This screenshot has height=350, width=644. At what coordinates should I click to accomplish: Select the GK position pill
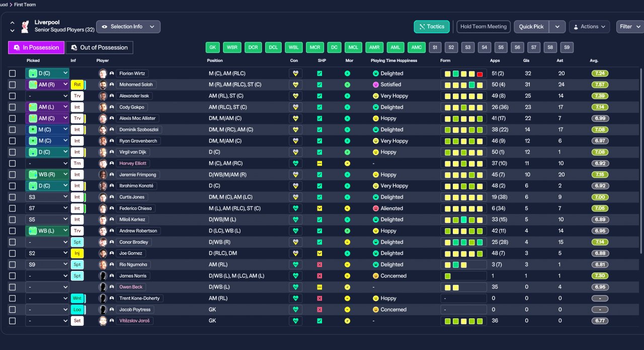click(213, 47)
